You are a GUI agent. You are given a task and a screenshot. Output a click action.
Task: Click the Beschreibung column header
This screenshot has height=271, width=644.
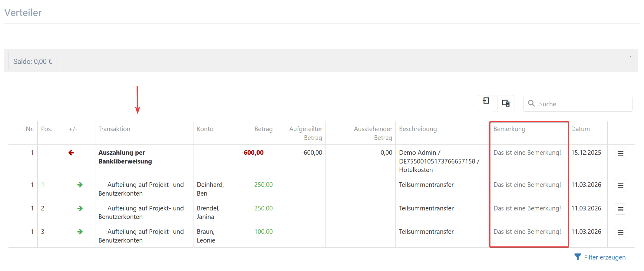(x=418, y=129)
